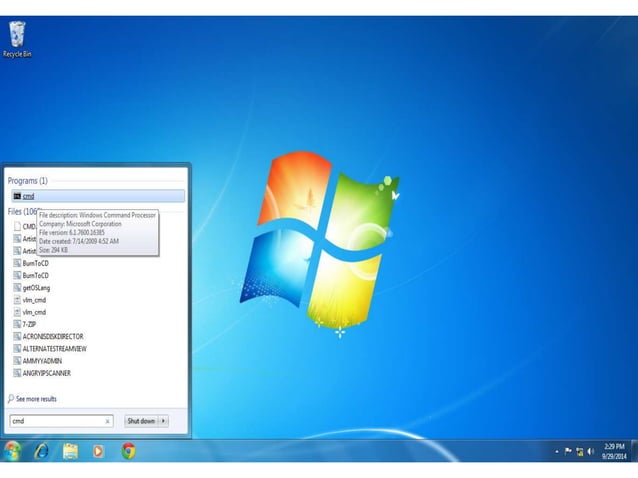Open the ACRONISDISKDIRECTOR result
This screenshot has width=638, height=478.
[48, 336]
